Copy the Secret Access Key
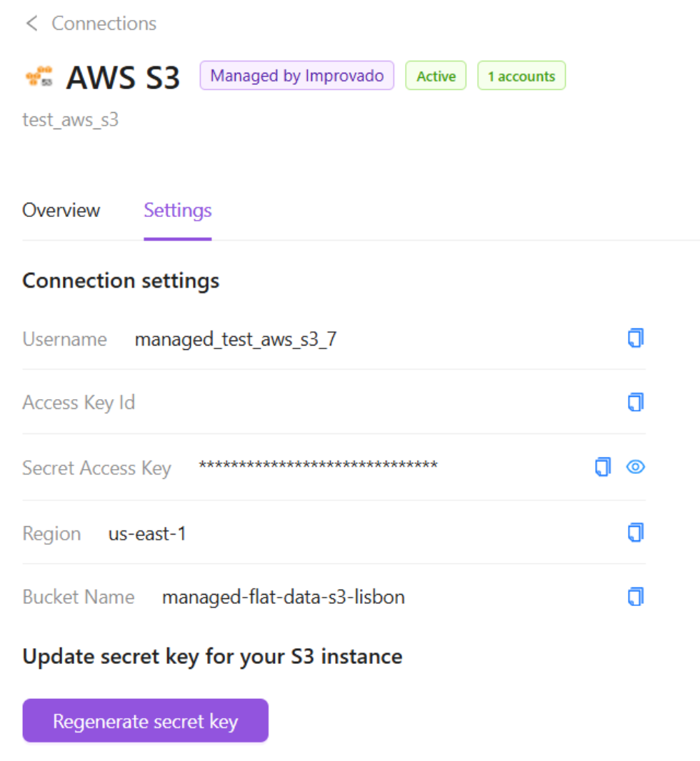700x761 pixels. 603,467
